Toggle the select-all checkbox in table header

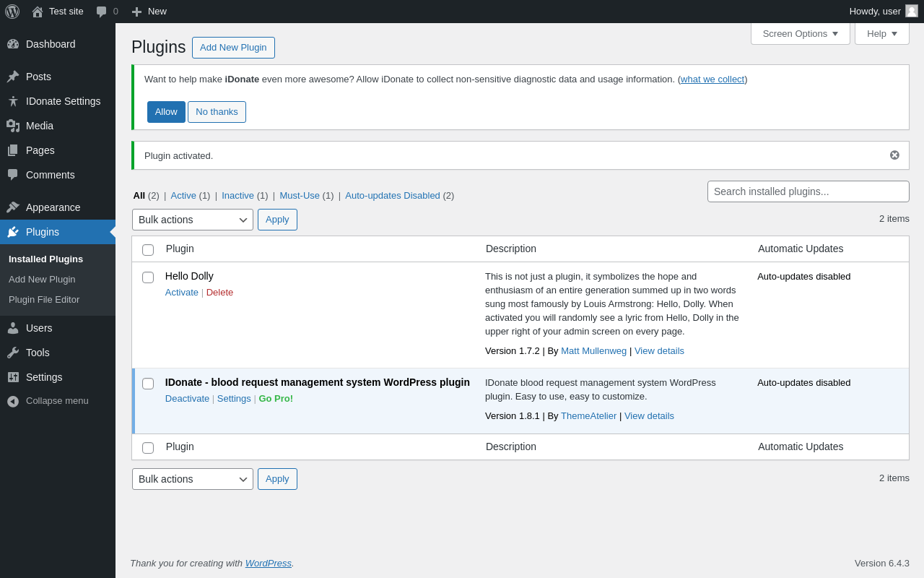pyautogui.click(x=148, y=250)
